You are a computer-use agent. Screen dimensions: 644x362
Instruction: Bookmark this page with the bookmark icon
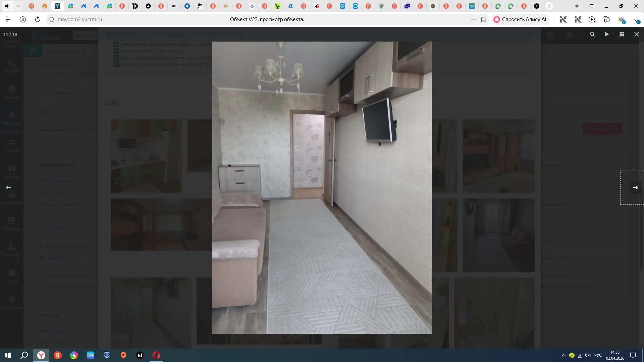click(483, 19)
